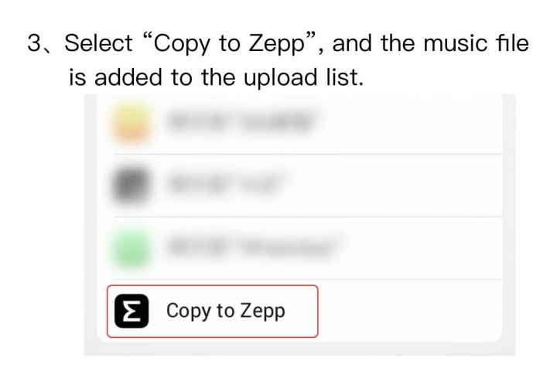Click the quoted "Copy to Zepp" in heading

coord(229,44)
